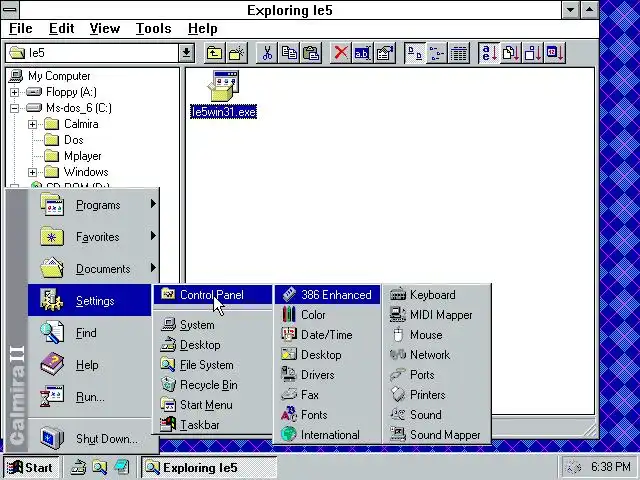Screen dimensions: 640x480
Task: Switch to small icons list view
Action: [437, 53]
